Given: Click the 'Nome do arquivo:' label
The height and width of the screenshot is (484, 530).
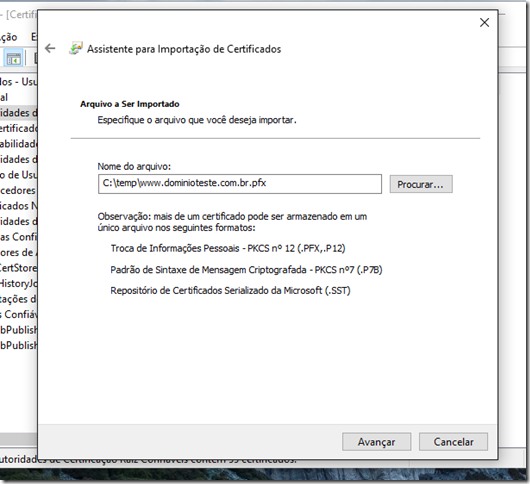Looking at the screenshot, I should point(134,166).
